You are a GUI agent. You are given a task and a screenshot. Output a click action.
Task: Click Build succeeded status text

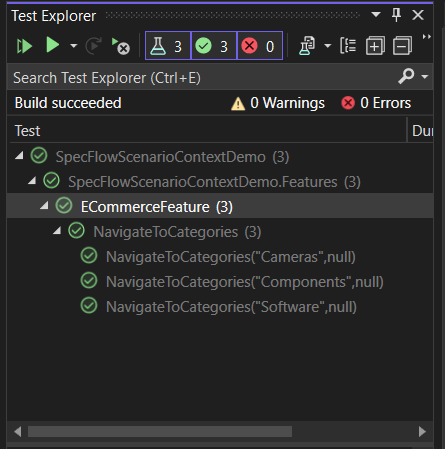[68, 103]
